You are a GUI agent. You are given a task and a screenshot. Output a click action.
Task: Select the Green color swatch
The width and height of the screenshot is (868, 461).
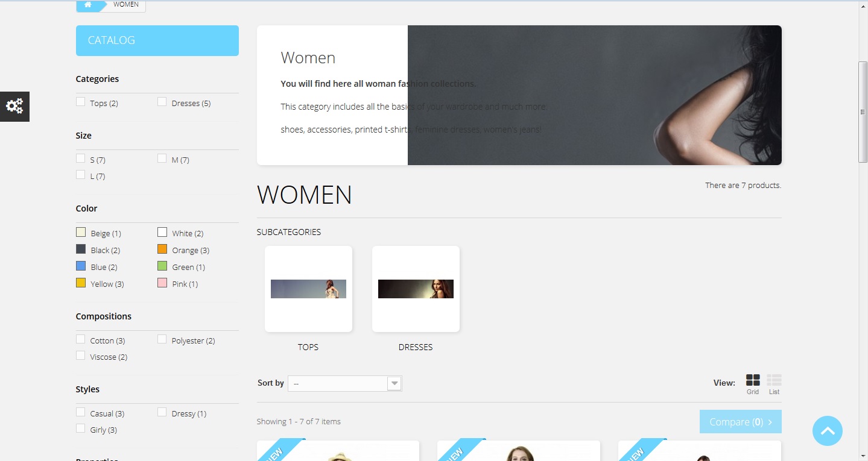(x=162, y=266)
